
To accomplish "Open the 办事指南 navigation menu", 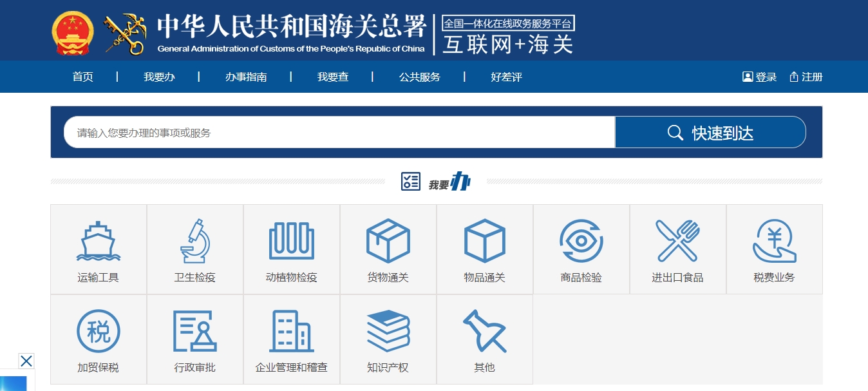I will pos(246,77).
